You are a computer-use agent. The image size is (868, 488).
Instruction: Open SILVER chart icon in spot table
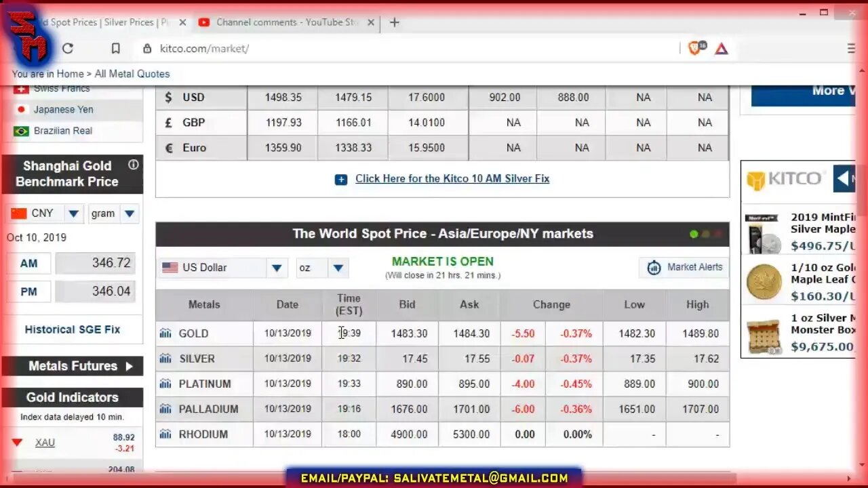(165, 359)
